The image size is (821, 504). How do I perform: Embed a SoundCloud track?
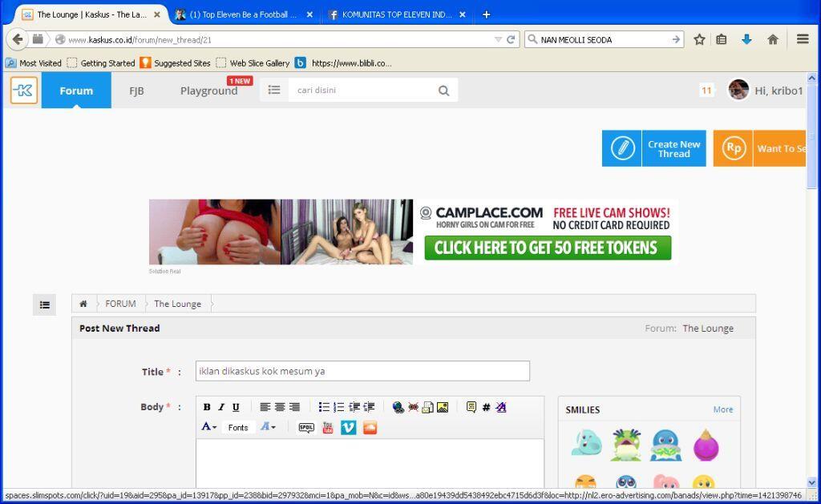click(370, 428)
